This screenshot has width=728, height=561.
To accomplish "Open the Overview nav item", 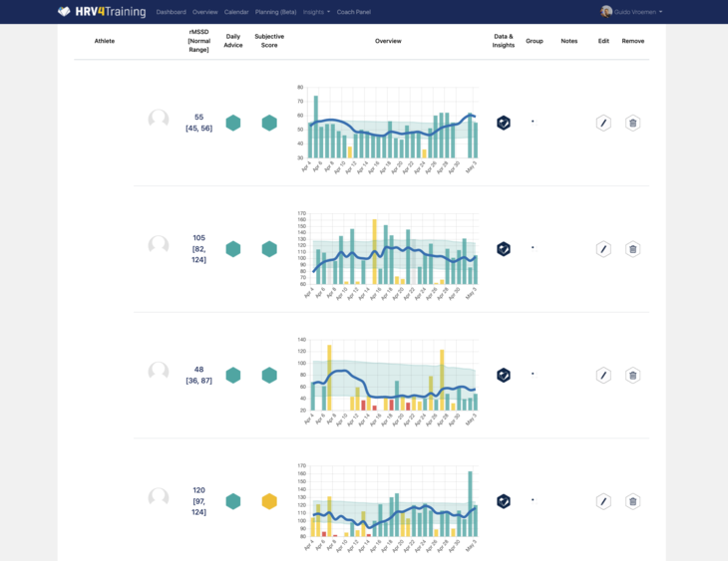I will coord(204,12).
